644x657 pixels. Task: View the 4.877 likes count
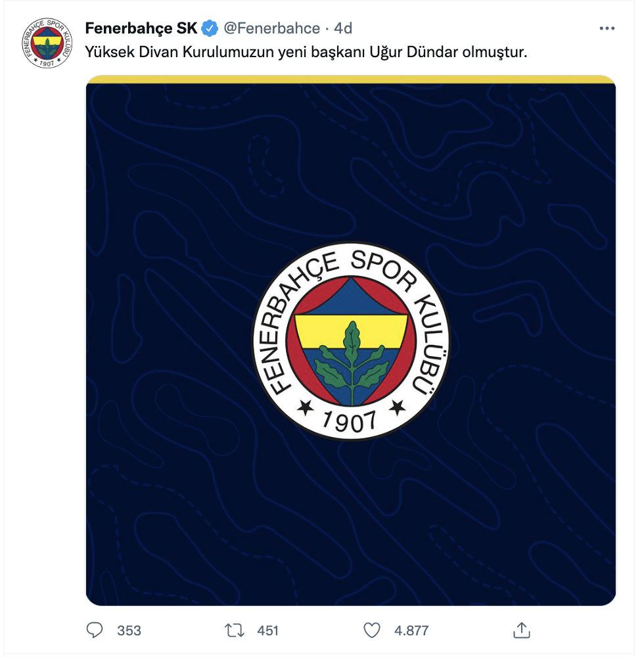[x=411, y=630]
